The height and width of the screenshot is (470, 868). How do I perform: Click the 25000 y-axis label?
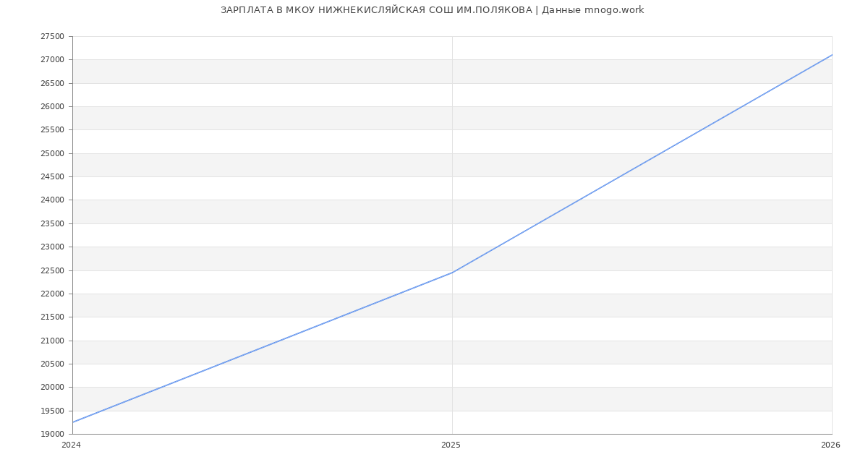(x=52, y=154)
